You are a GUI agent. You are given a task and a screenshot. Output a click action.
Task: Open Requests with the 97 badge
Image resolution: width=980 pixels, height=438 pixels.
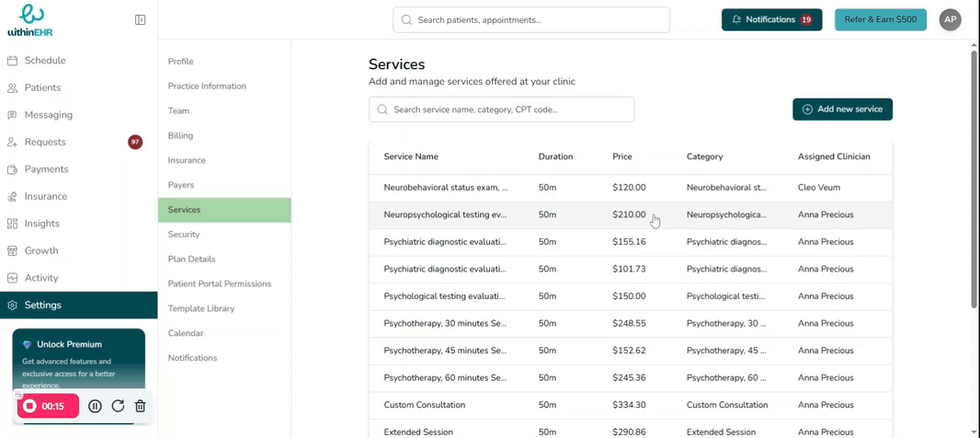coord(45,142)
